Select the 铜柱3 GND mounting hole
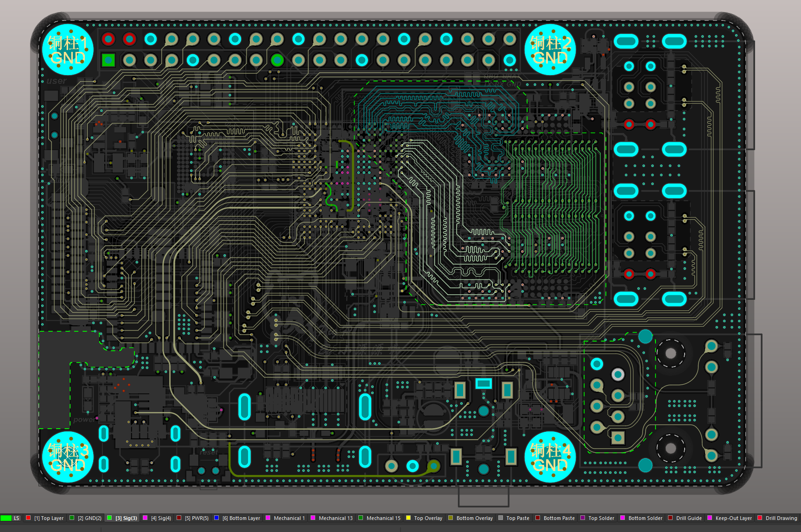The width and height of the screenshot is (801, 532). 68,457
